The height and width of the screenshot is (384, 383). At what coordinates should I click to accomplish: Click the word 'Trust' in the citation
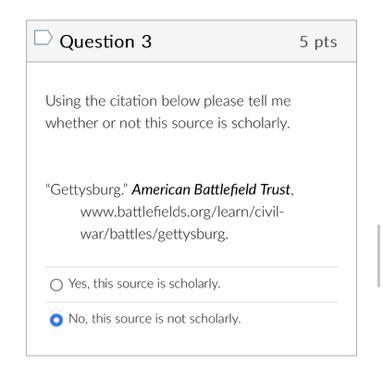275,190
